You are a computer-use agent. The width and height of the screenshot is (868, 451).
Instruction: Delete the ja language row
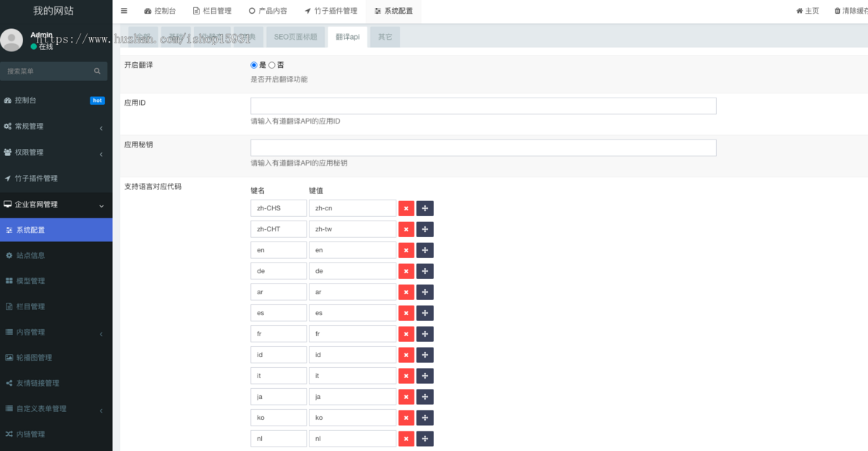point(407,397)
